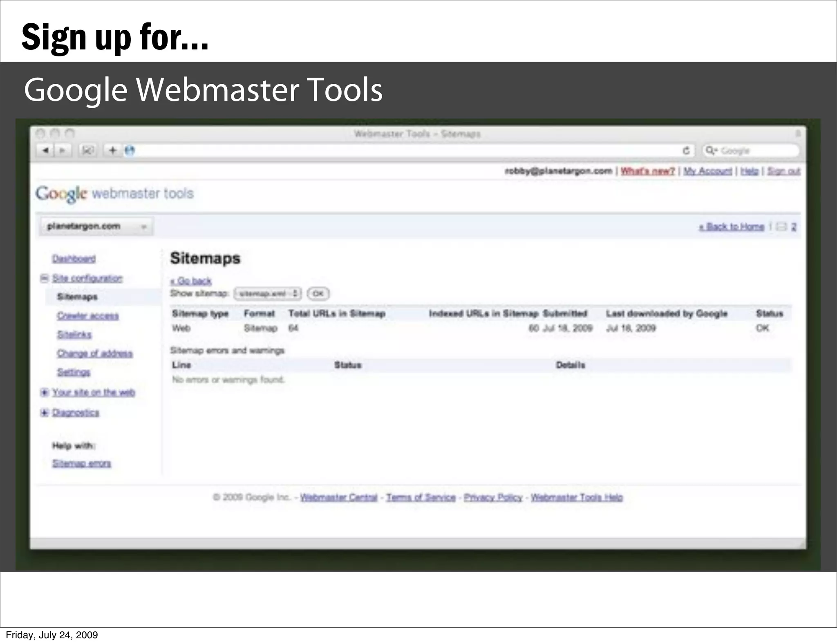Select Sitemaps in the sidebar
The height and width of the screenshot is (644, 837).
[78, 297]
